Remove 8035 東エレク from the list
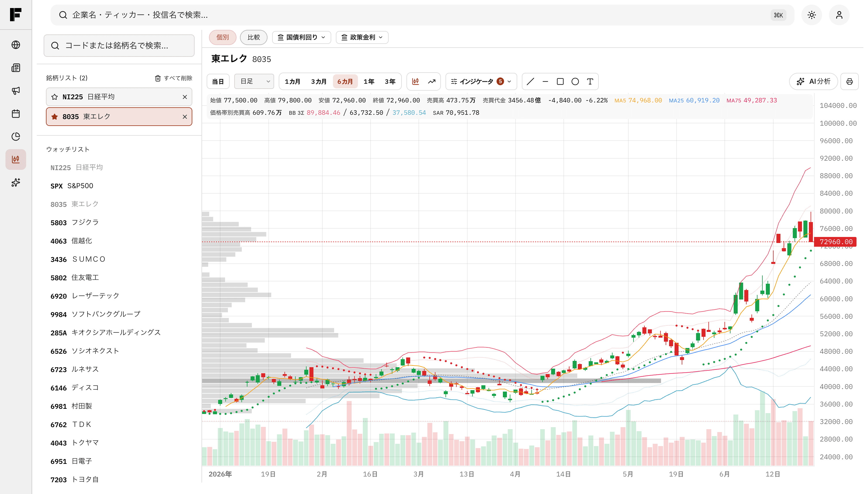Viewport: 868px width, 494px height. pyautogui.click(x=185, y=117)
